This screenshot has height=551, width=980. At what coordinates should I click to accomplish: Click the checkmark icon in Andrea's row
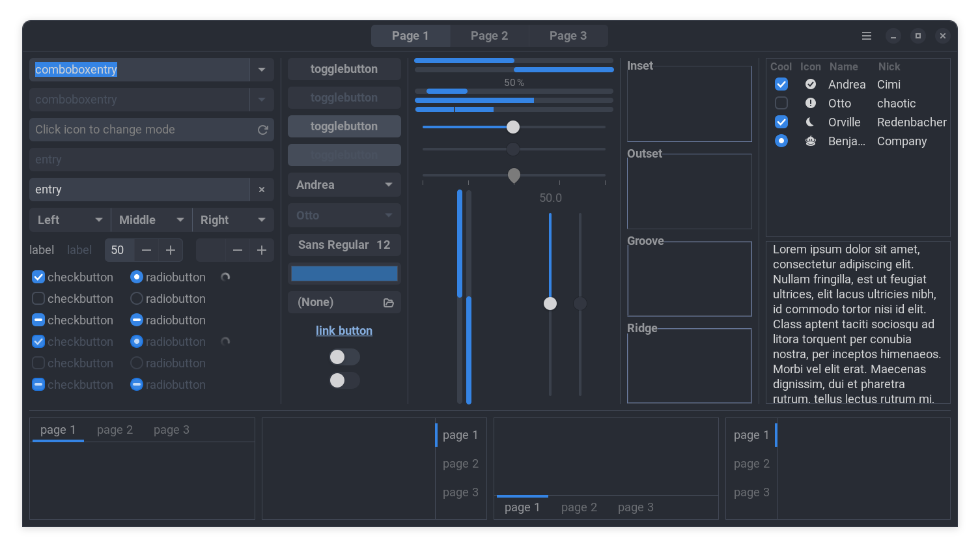pos(811,83)
